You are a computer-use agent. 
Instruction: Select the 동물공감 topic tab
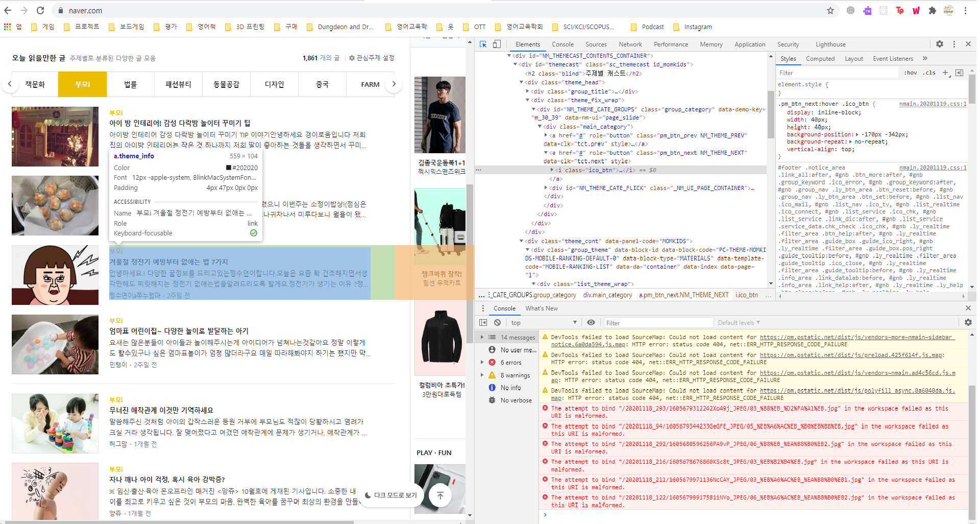pos(226,84)
